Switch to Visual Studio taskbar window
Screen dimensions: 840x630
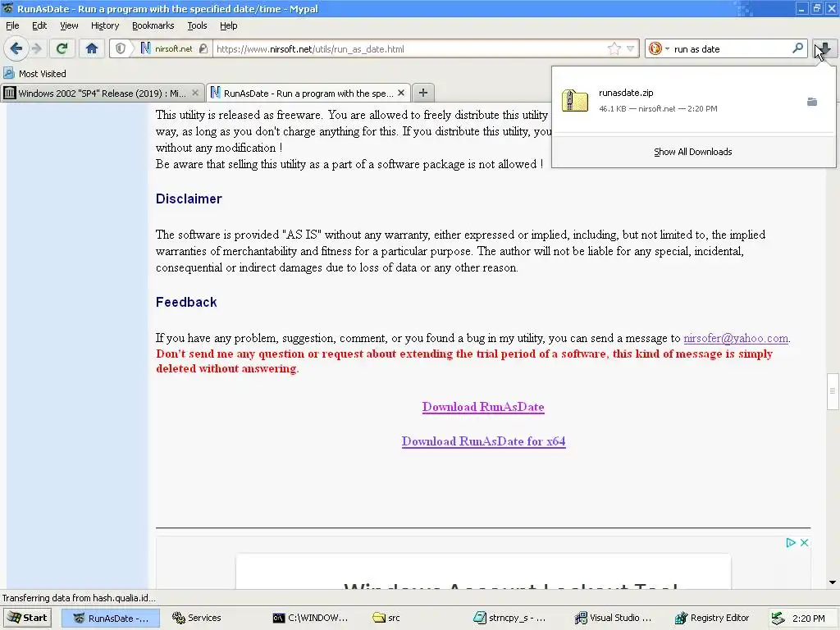[614, 618]
